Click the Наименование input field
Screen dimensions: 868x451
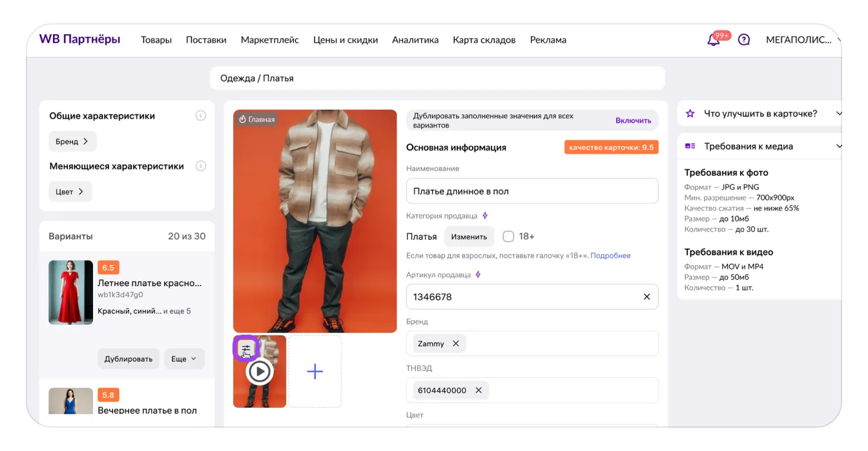pos(532,191)
